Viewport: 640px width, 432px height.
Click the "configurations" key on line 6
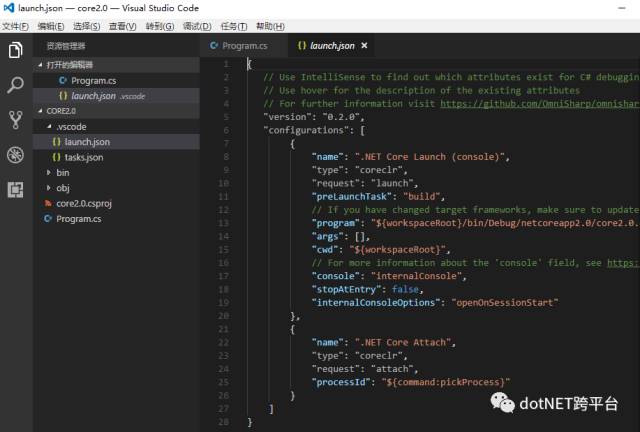pos(306,130)
